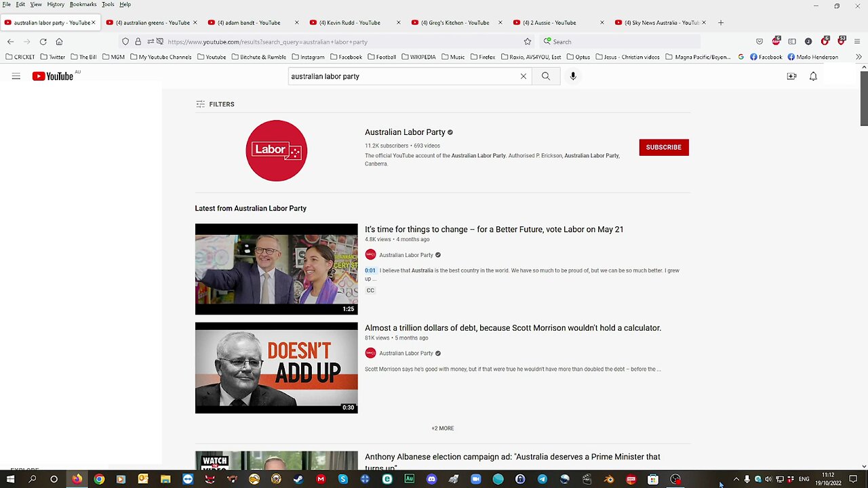Open the Create video camera icon

point(791,77)
